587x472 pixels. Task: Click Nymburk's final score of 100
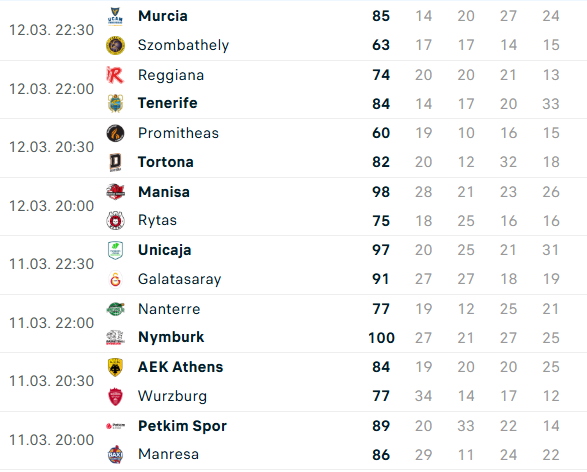click(381, 338)
